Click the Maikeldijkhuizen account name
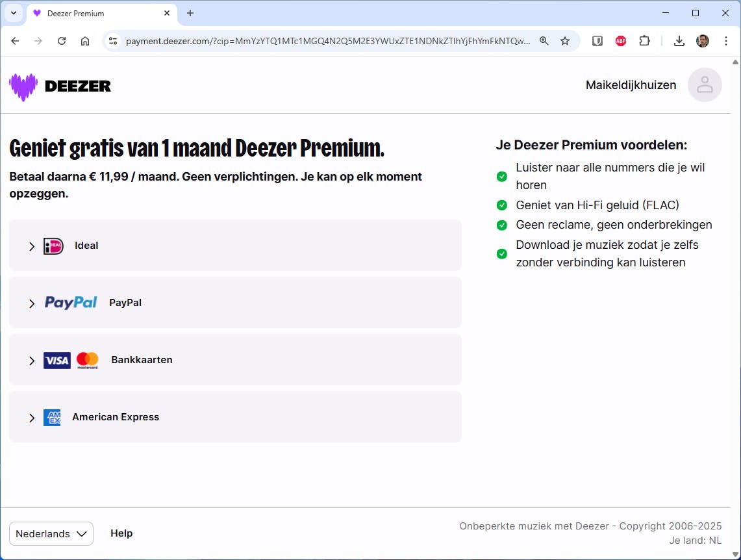Screen dimensions: 741x560 (631, 84)
